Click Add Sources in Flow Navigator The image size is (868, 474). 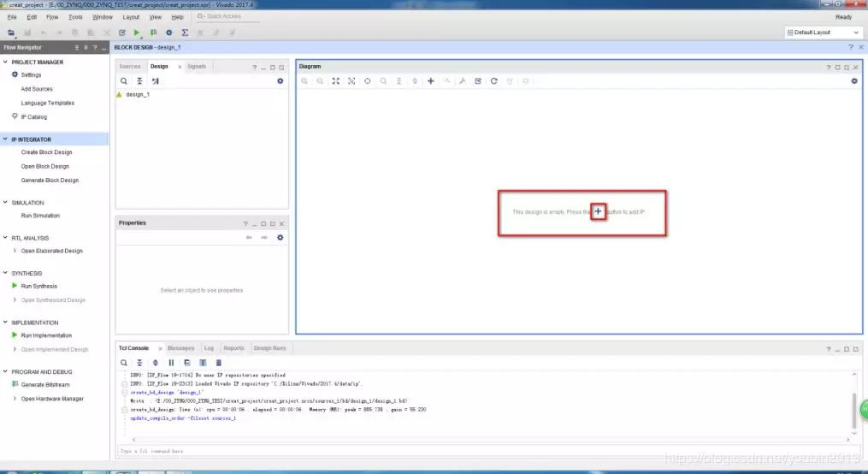point(37,89)
